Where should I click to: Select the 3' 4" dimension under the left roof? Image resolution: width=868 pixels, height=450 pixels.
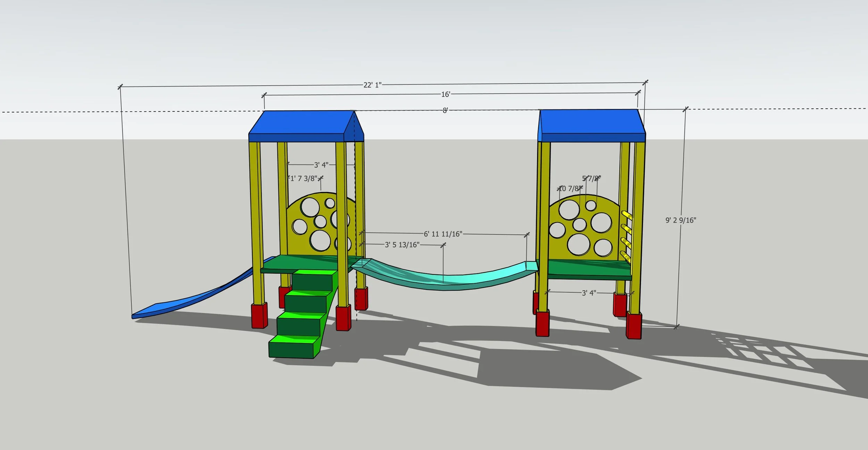click(x=321, y=165)
